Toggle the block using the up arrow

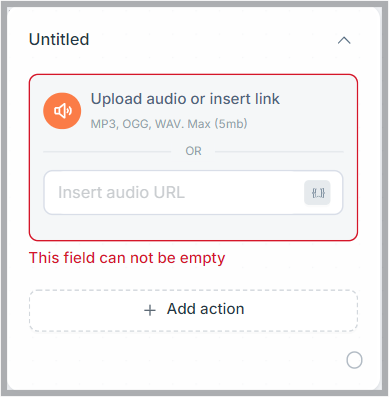point(344,40)
